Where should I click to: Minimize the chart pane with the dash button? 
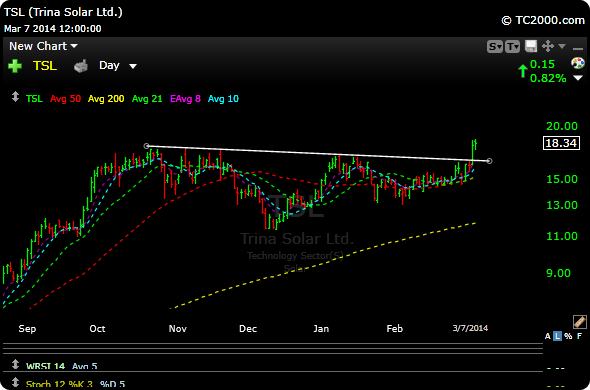(578, 49)
